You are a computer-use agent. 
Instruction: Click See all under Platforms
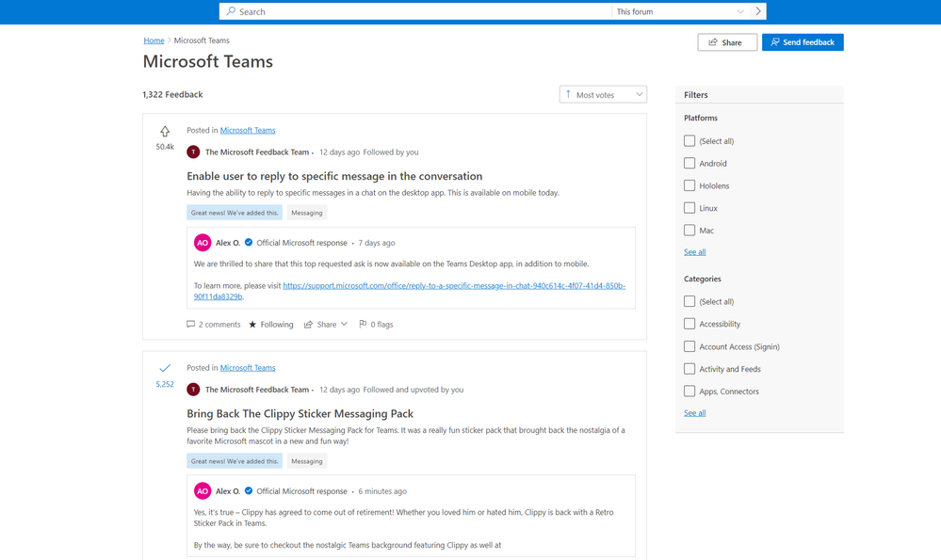pyautogui.click(x=694, y=252)
